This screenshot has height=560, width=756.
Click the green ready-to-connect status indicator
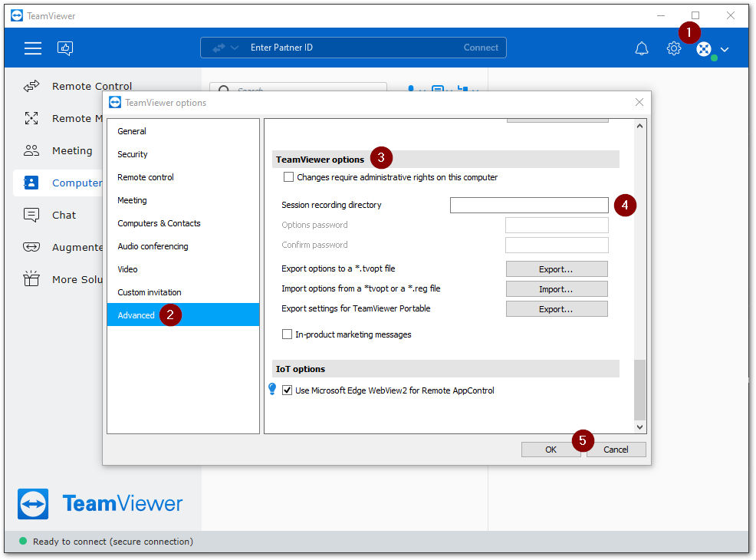[23, 541]
